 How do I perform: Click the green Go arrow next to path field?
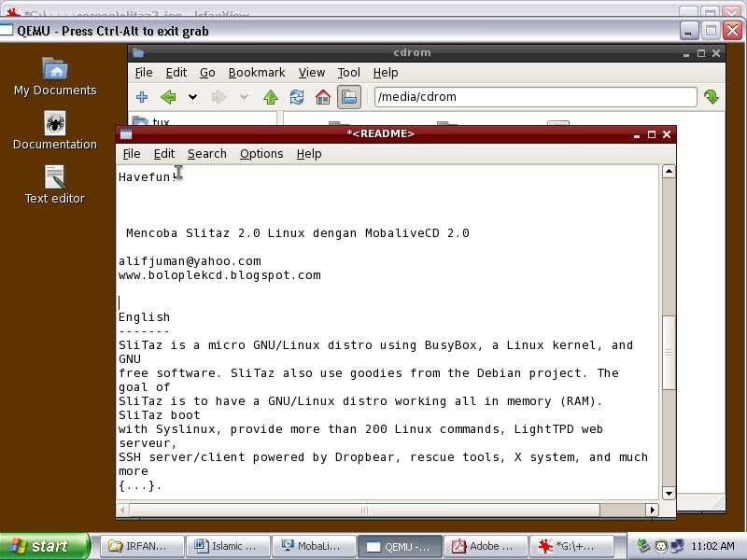point(712,97)
